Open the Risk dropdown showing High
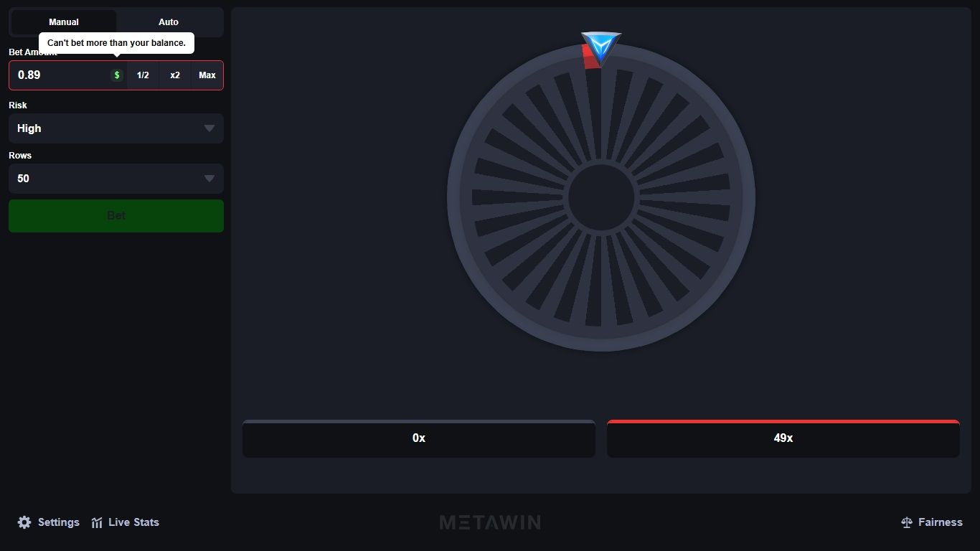This screenshot has width=980, height=551. pyautogui.click(x=116, y=128)
